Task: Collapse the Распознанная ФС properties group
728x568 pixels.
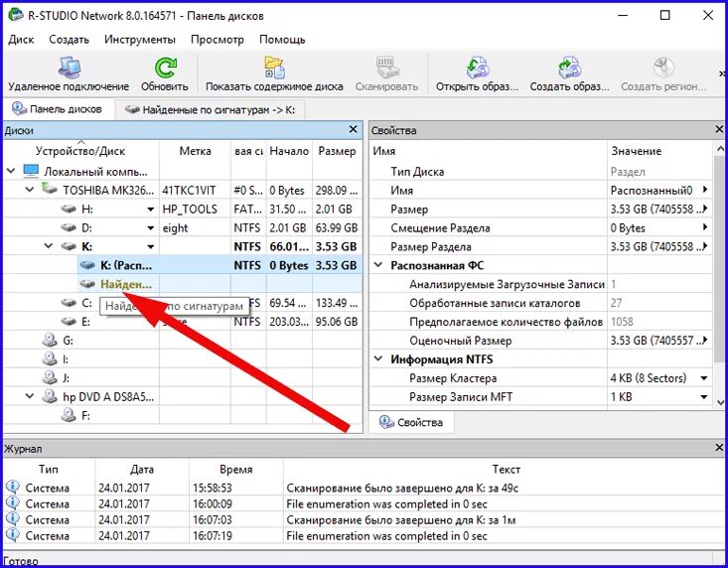Action: pyautogui.click(x=378, y=265)
